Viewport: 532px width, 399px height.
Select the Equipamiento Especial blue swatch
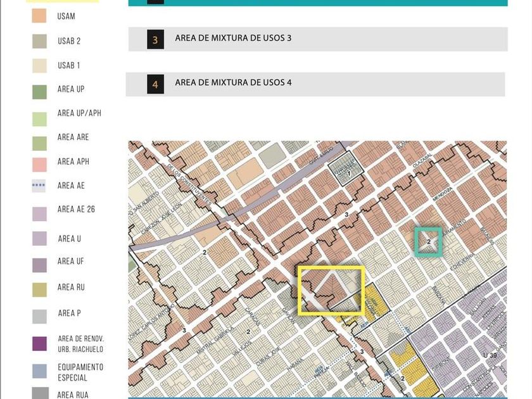point(39,371)
